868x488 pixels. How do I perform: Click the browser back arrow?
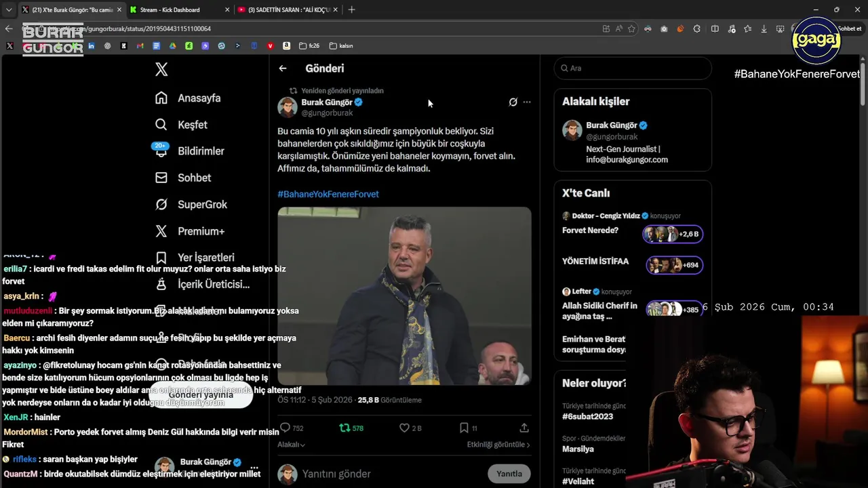9,28
